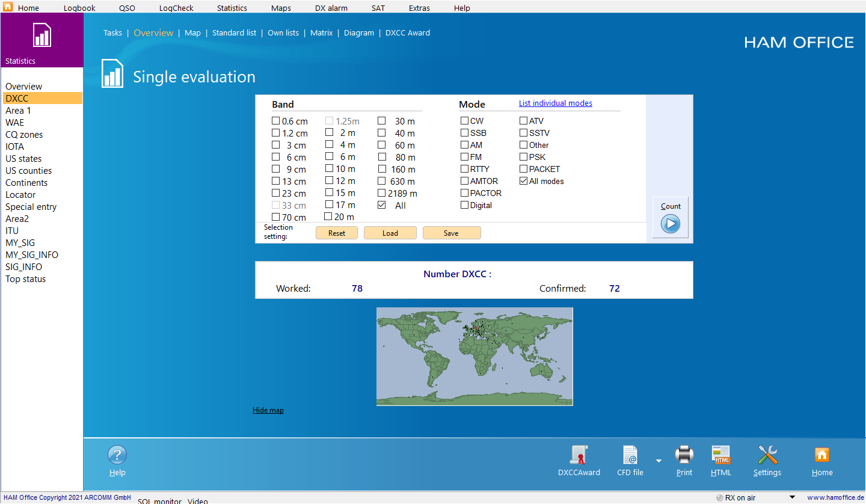Export via the HTML icon

[721, 455]
